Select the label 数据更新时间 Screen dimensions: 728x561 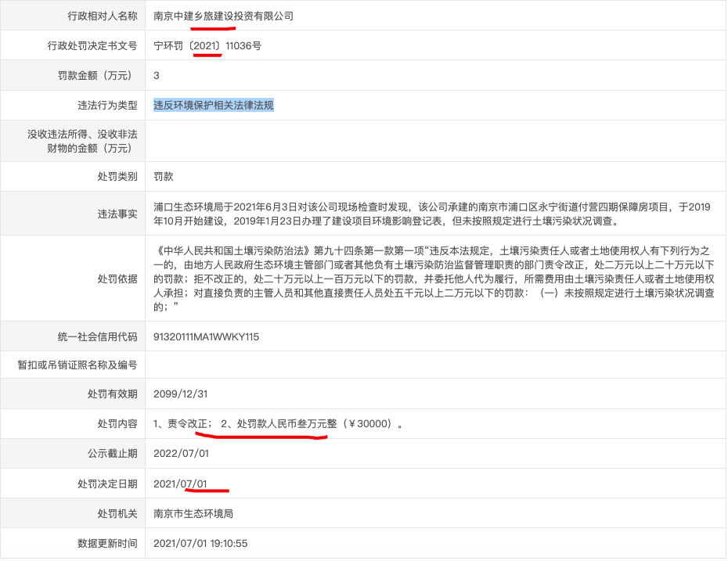click(x=108, y=543)
